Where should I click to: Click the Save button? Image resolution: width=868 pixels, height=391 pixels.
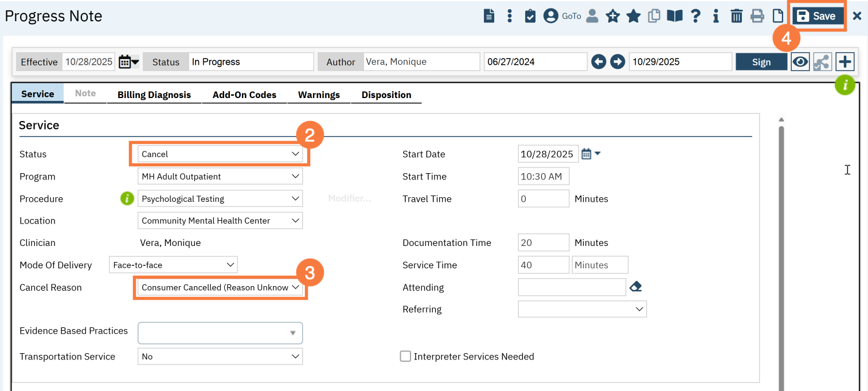817,16
